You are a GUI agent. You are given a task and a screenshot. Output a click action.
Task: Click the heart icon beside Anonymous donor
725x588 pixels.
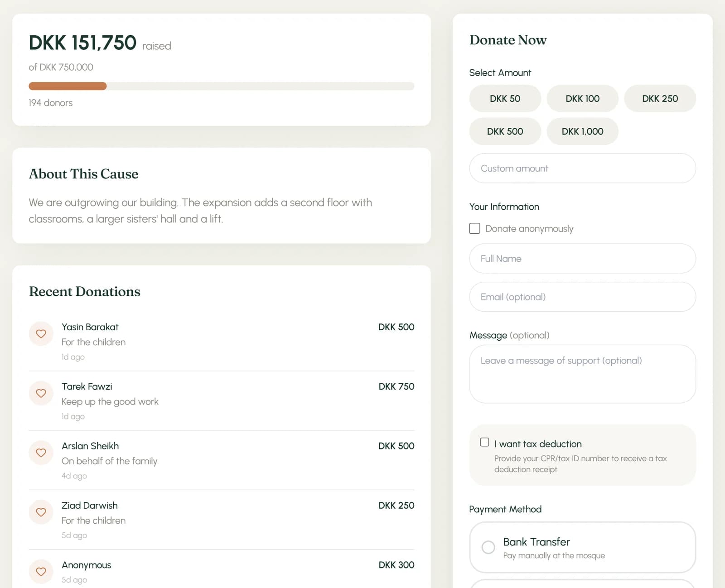(41, 571)
